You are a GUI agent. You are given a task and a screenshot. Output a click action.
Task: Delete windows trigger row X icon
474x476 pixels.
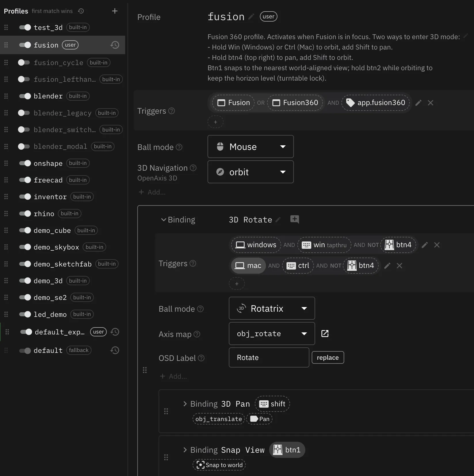point(437,245)
